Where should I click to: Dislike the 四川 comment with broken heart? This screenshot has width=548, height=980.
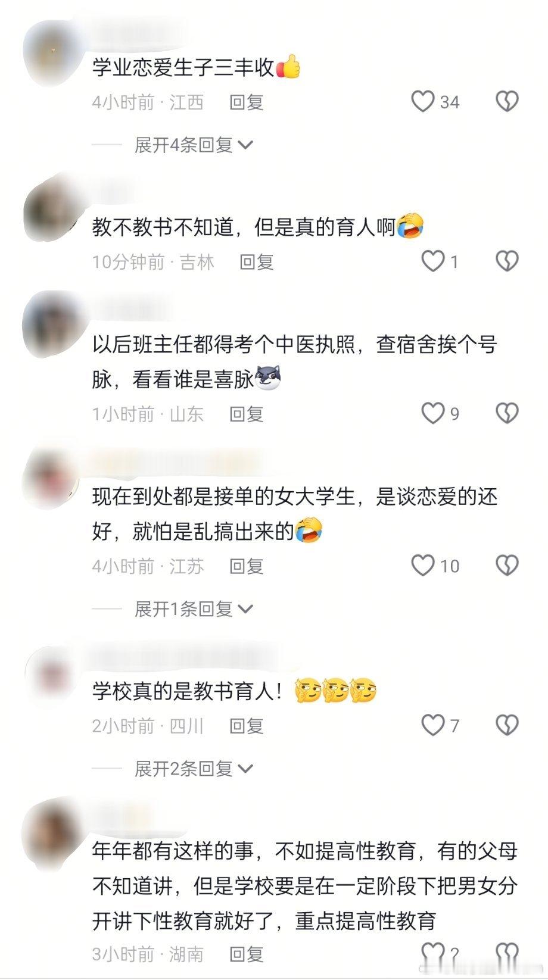[x=507, y=725]
